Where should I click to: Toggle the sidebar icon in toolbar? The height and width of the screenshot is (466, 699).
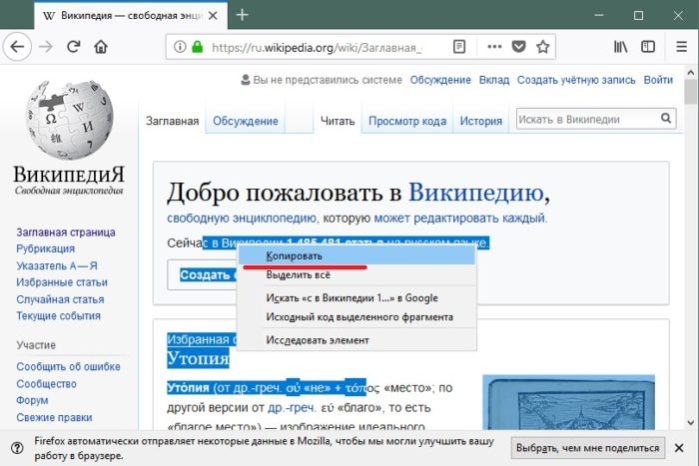tap(648, 47)
